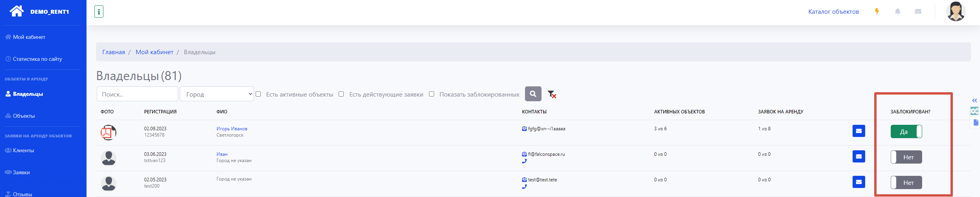Toggle blocked switch 'Да' for Игорь Иванов
The width and height of the screenshot is (980, 197).
906,131
